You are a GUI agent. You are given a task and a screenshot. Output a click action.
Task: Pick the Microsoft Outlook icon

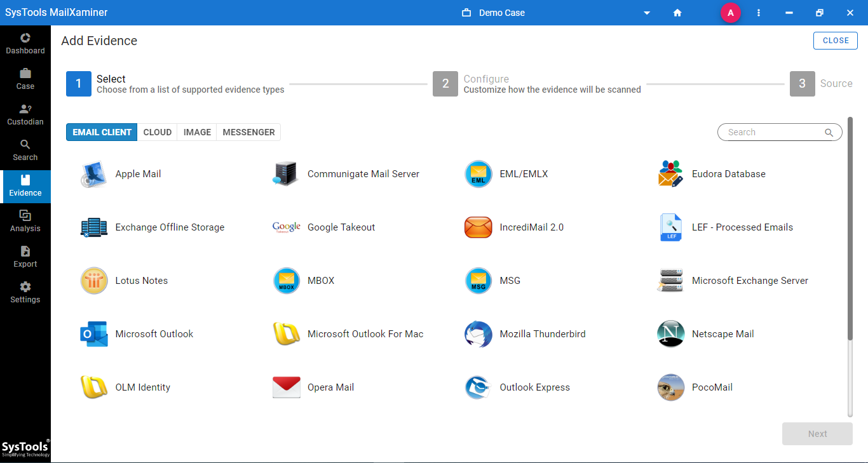[94, 334]
